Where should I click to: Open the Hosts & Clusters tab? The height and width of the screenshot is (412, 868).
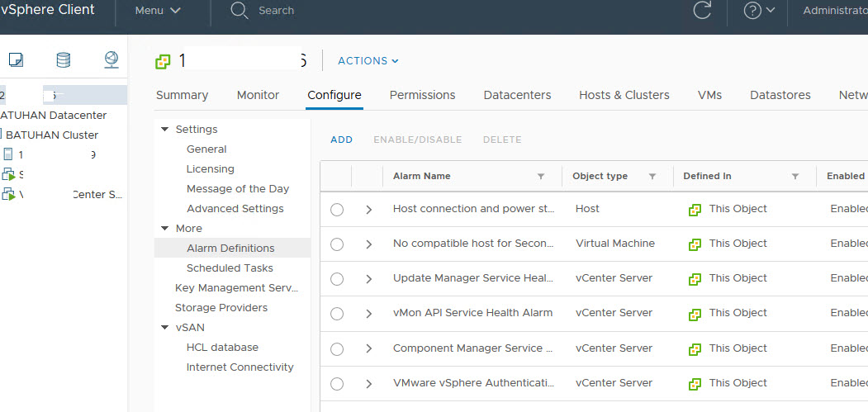tap(624, 95)
